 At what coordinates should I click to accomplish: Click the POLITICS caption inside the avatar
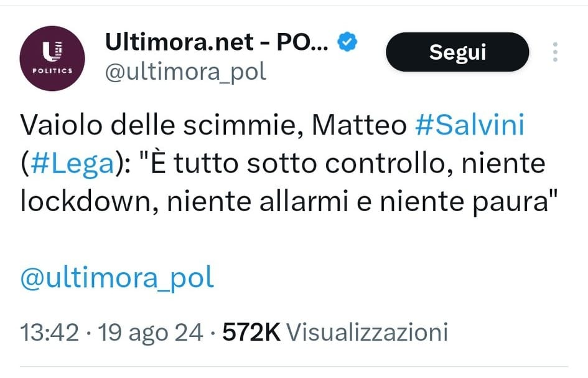[52, 70]
